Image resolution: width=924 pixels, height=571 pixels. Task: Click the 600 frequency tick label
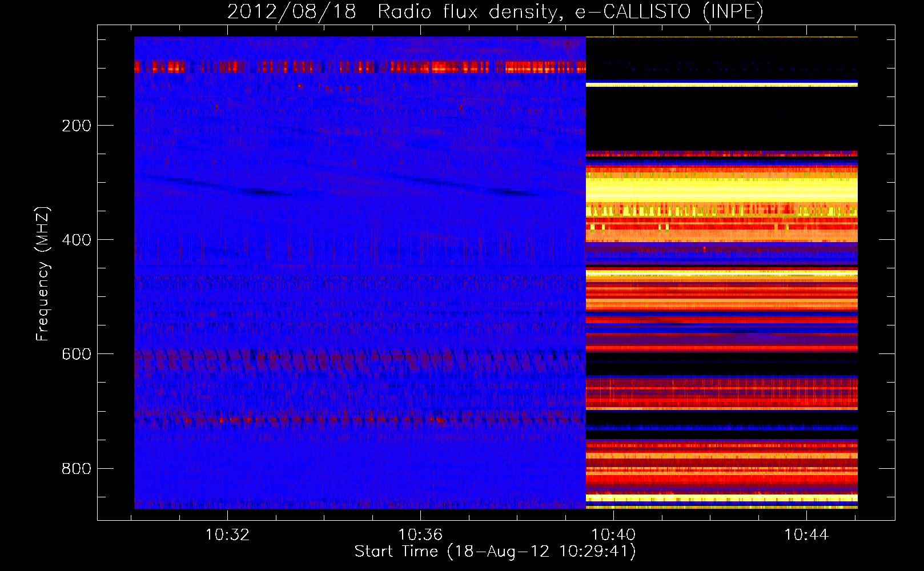pos(77,354)
